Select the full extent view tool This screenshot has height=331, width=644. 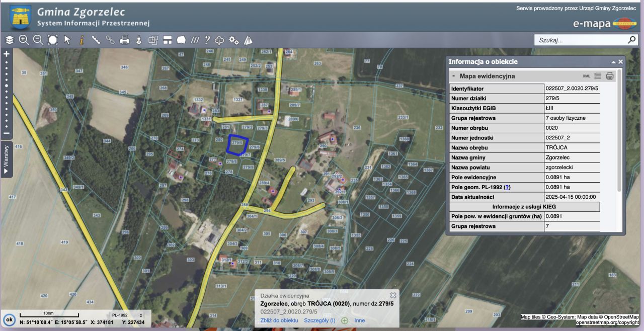coord(53,40)
